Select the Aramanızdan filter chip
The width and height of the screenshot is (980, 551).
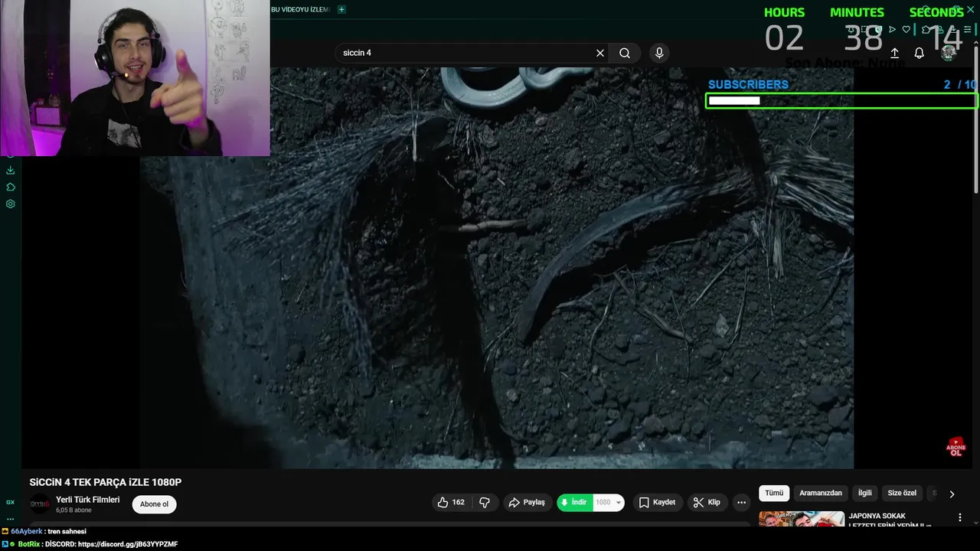click(821, 493)
